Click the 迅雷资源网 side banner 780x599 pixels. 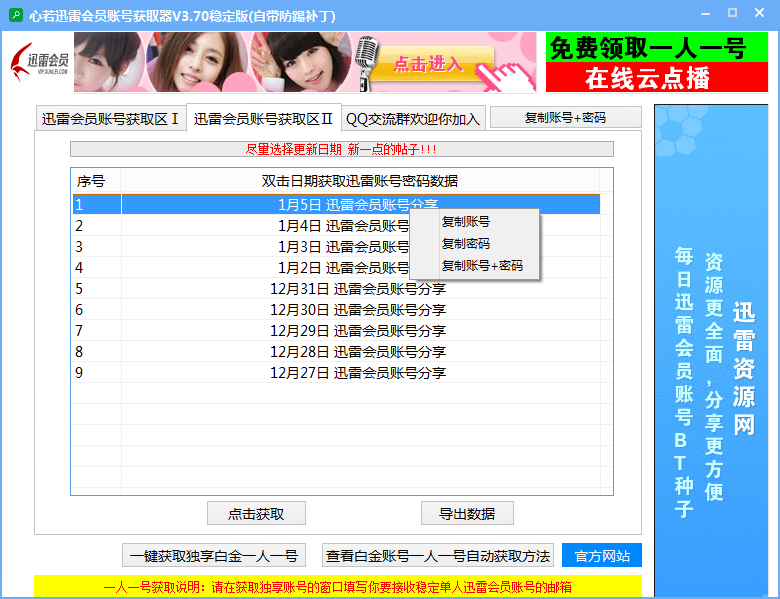(711, 351)
